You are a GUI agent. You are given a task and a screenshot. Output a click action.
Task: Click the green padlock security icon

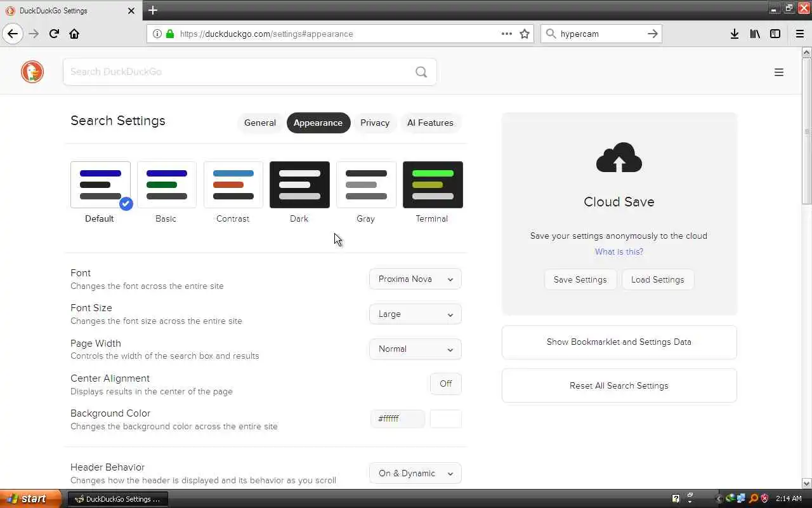click(x=169, y=34)
